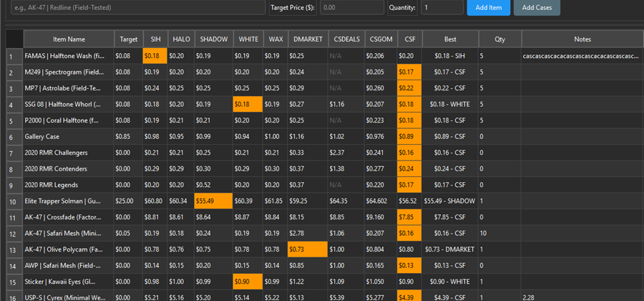This screenshot has height=301, width=644.
Task: Select the USP-S | Cyrex item cell
Action: point(69,295)
